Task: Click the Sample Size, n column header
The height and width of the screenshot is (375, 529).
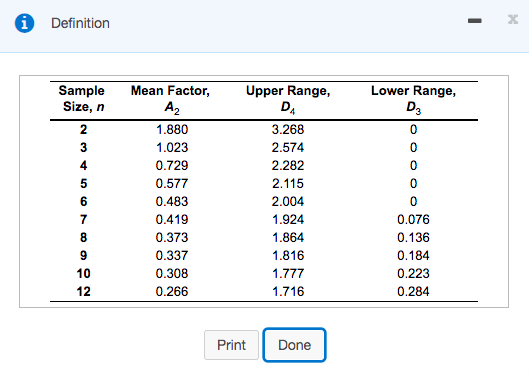Action: pos(82,98)
